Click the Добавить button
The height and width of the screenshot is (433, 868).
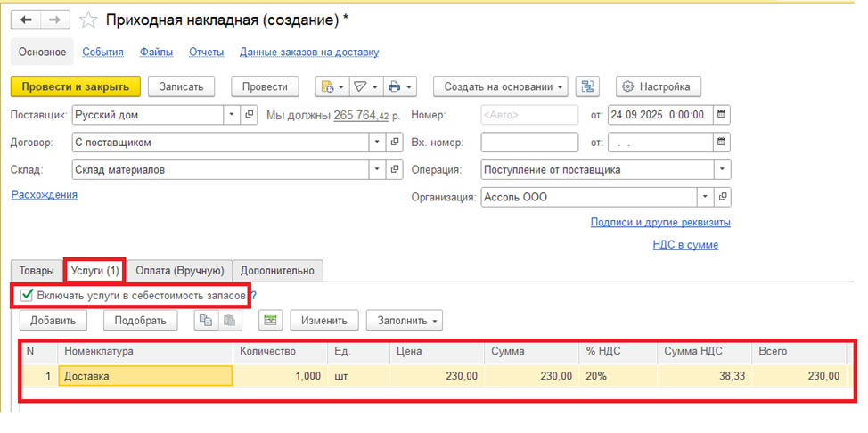(53, 320)
